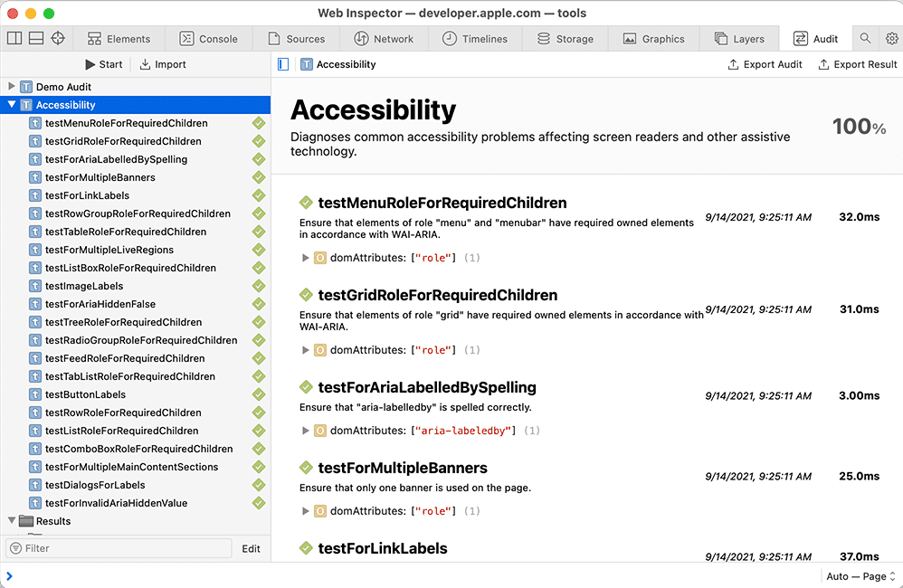Click green diamond next to testMenuRoleForRequiredChildren heading
The image size is (903, 588).
(306, 203)
